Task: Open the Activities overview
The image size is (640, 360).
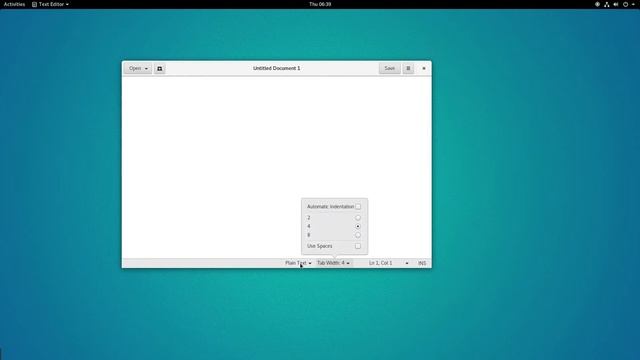Action: (14, 4)
